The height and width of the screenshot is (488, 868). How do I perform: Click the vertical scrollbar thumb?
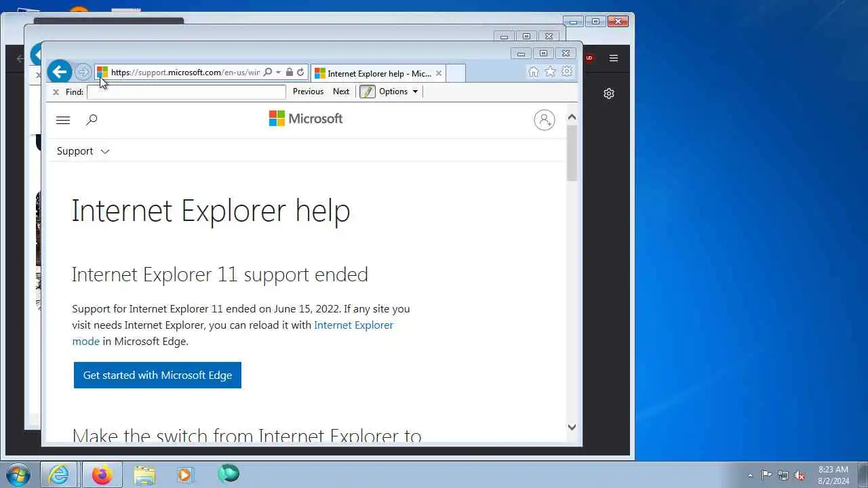[572, 152]
